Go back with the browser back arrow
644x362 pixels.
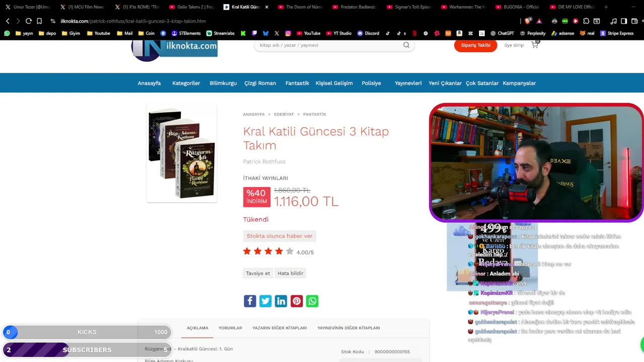pos(8,21)
